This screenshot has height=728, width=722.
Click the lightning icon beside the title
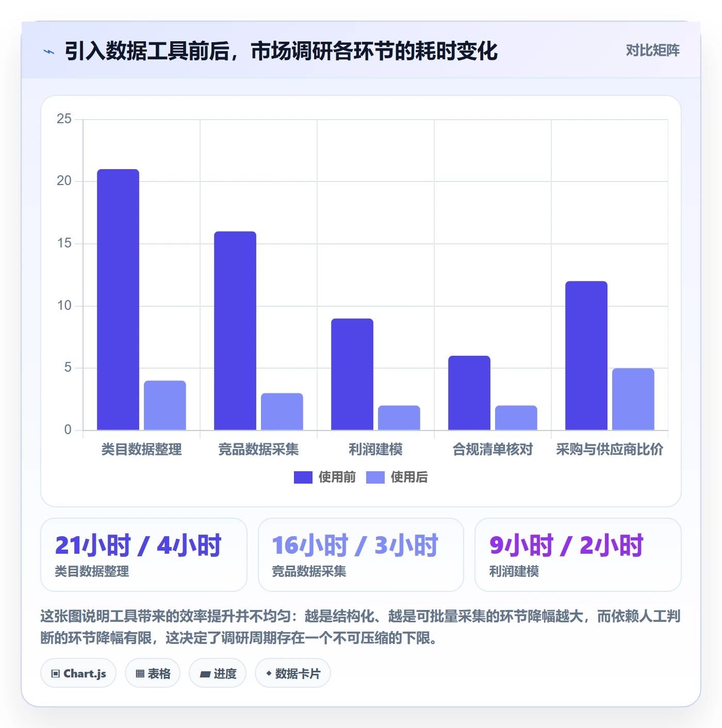tap(49, 52)
